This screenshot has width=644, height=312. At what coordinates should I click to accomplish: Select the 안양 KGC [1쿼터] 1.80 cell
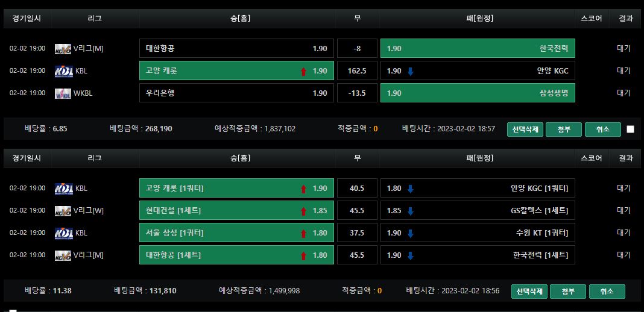click(x=478, y=188)
